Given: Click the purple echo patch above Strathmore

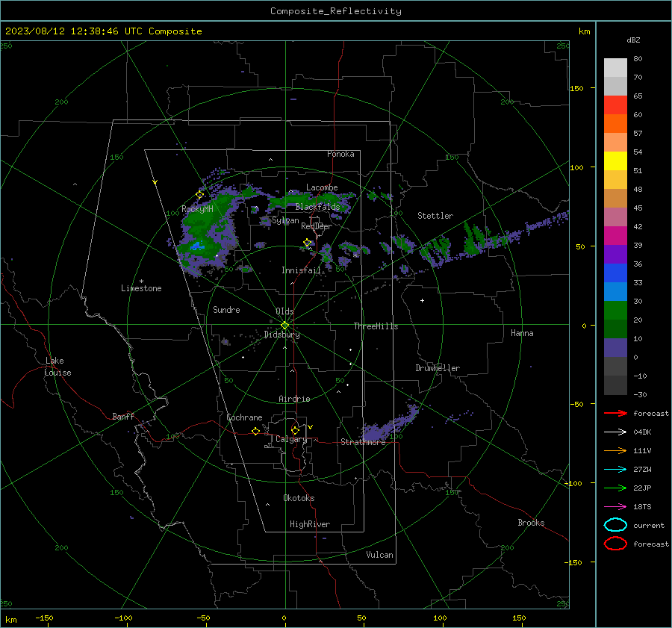Looking at the screenshot, I should (x=390, y=424).
